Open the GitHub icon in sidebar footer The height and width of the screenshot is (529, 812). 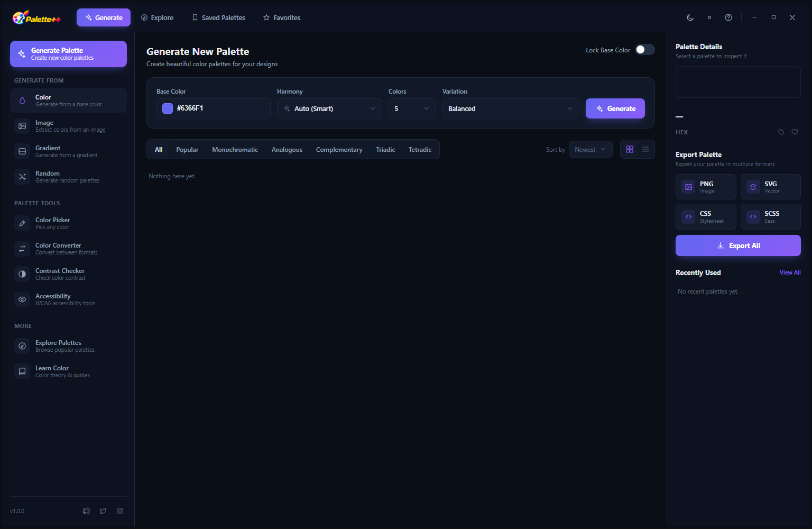pyautogui.click(x=86, y=511)
